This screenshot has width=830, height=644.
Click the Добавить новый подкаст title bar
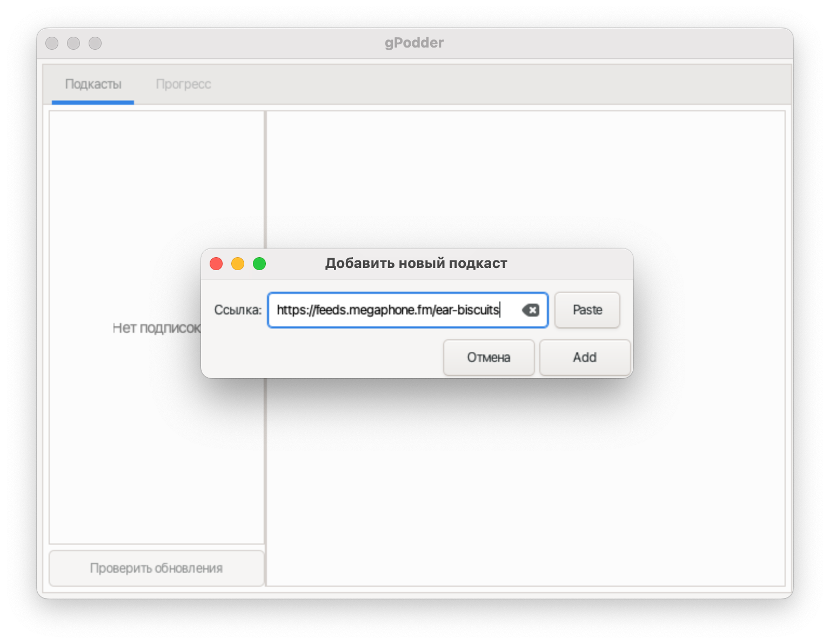[x=416, y=264]
